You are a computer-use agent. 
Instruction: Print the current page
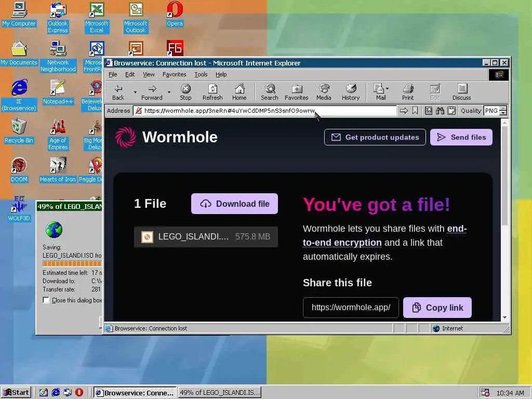coord(408,92)
